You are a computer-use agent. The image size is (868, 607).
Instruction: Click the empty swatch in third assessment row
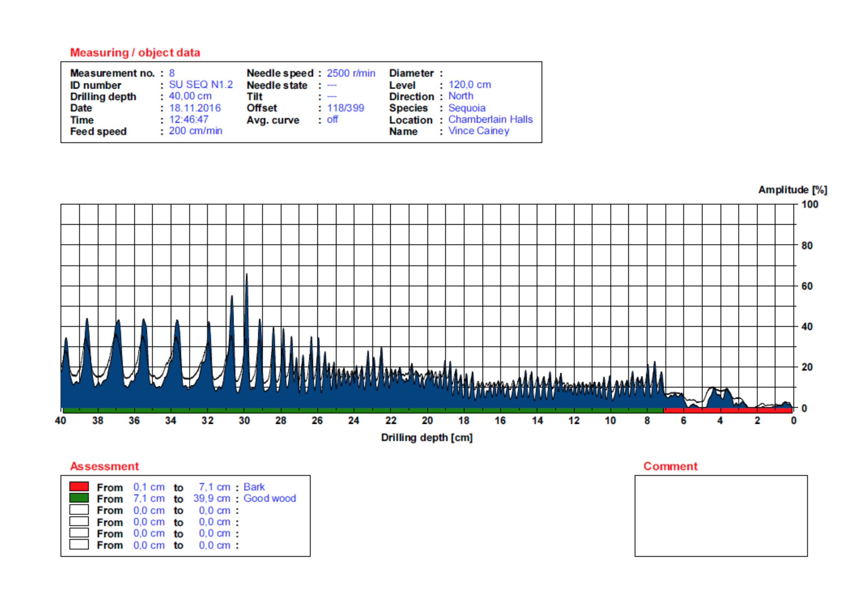tap(79, 509)
